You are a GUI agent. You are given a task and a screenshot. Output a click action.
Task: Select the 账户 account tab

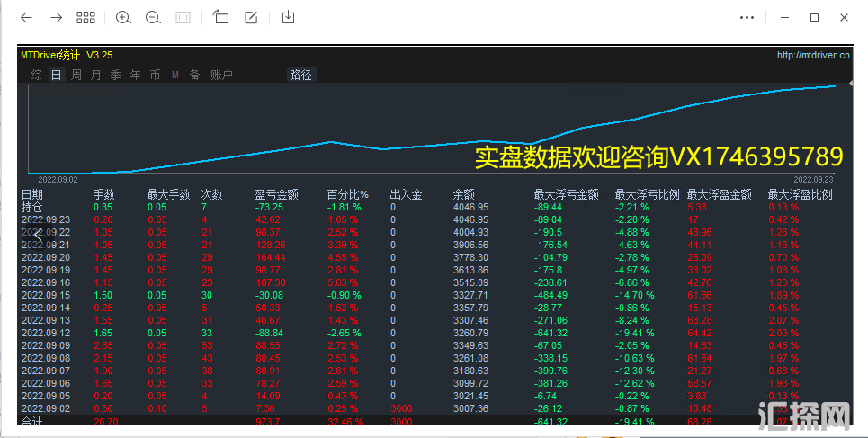point(221,76)
